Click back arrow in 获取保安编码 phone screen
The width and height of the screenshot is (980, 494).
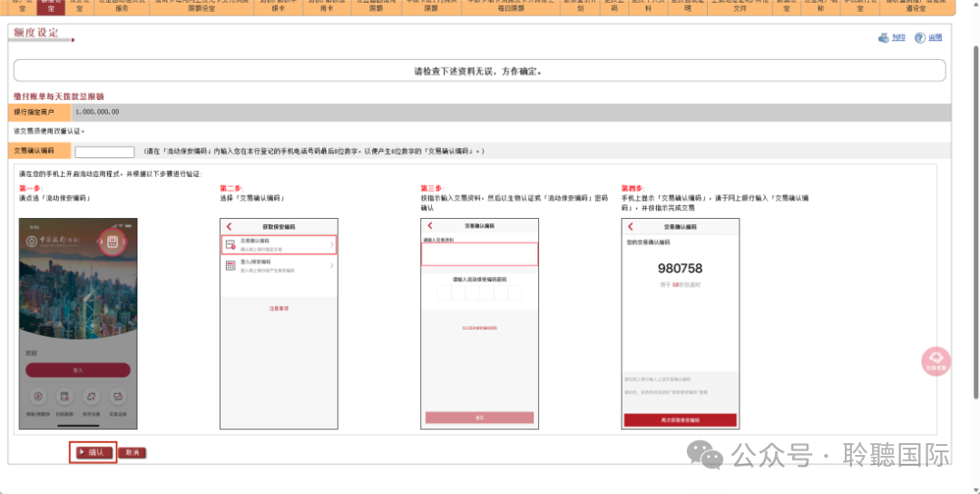[229, 226]
